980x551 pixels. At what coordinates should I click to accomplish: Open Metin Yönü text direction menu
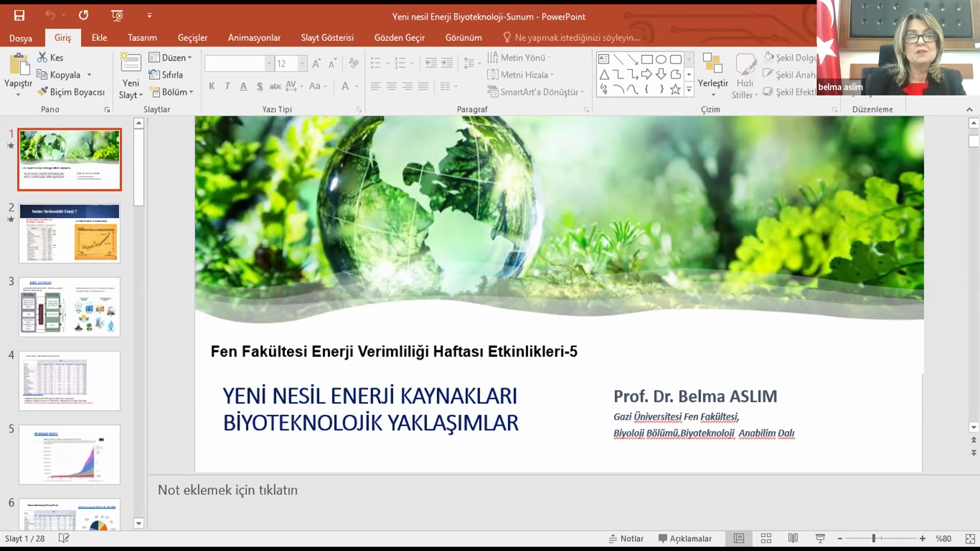(x=520, y=58)
